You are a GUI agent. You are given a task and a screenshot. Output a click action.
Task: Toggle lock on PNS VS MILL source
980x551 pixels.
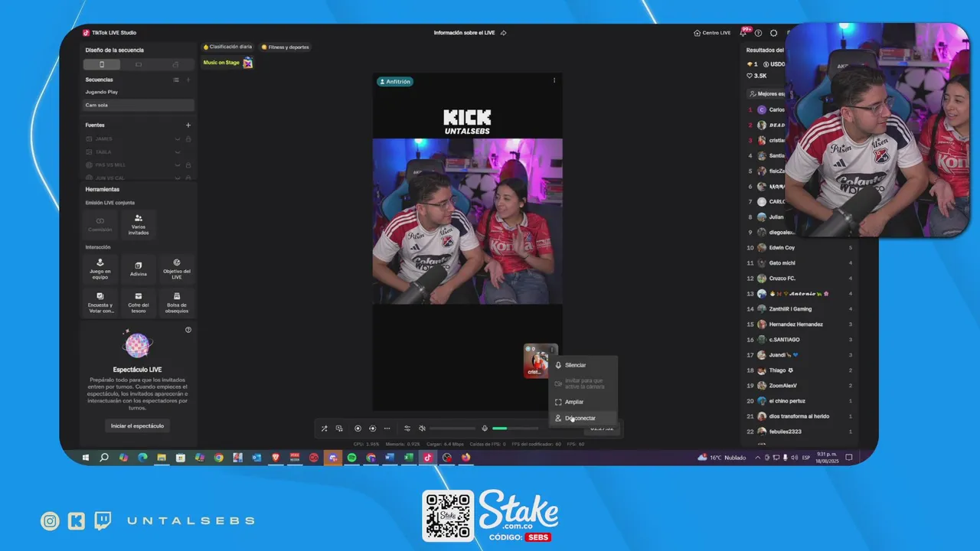coord(188,165)
